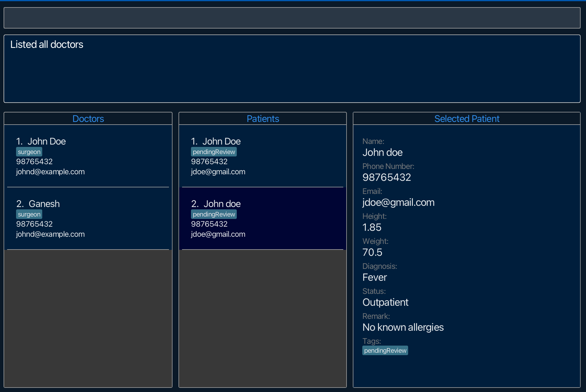
Task: Click the Doctors panel header
Action: 88,119
